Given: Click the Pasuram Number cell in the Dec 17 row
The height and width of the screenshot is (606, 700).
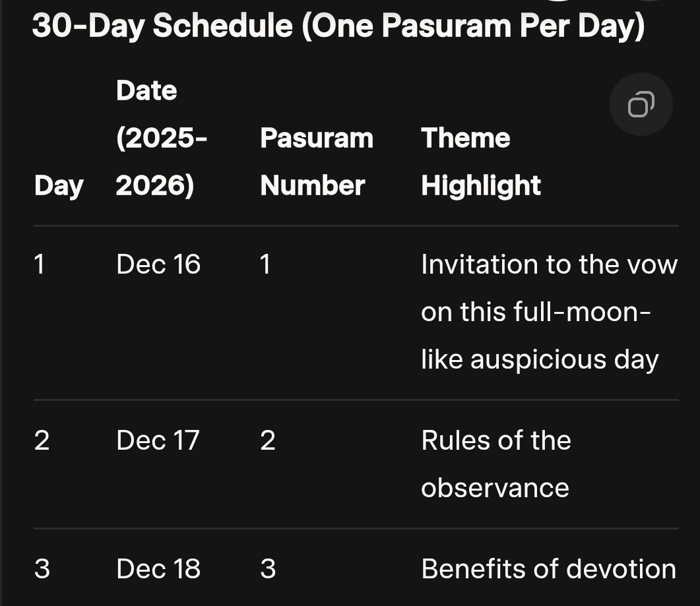Looking at the screenshot, I should (268, 440).
